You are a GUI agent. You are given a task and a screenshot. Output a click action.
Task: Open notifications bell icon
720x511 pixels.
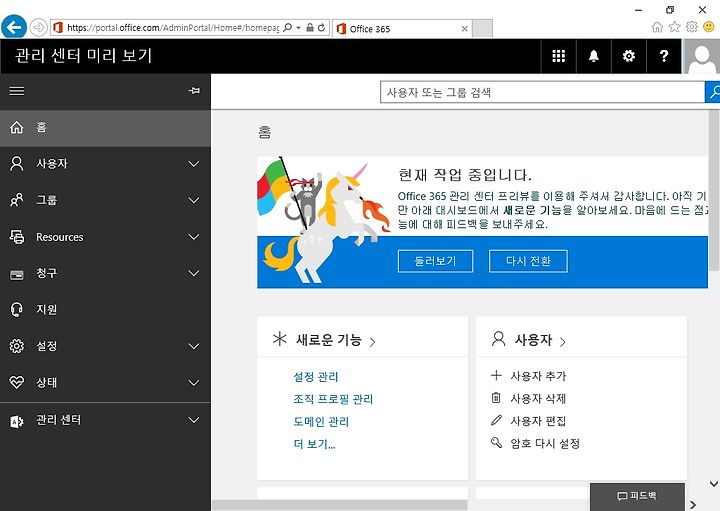[x=594, y=56]
